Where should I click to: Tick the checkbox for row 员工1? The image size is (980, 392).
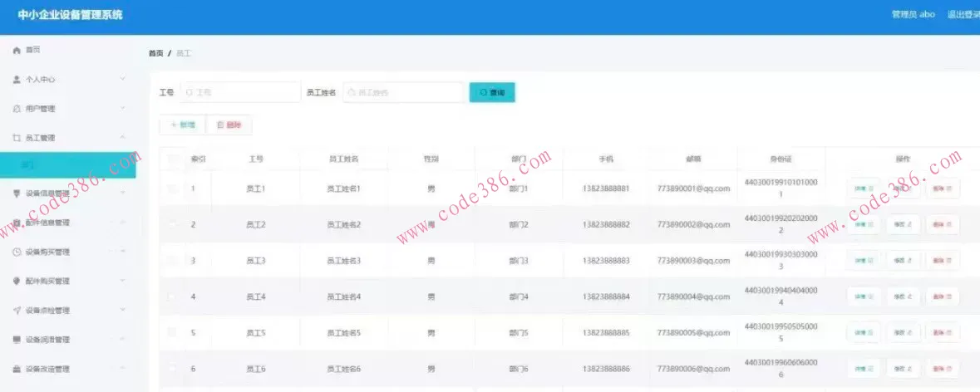(173, 188)
